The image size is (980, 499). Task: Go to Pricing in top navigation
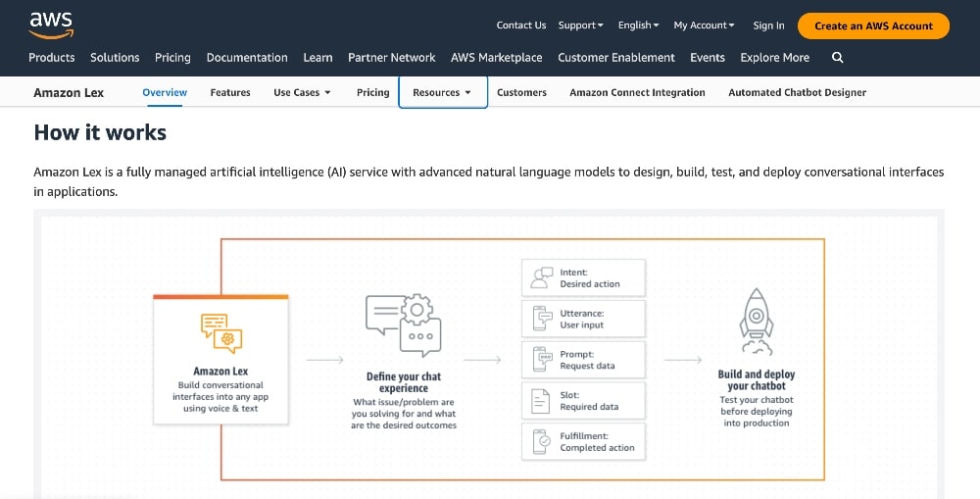(172, 58)
